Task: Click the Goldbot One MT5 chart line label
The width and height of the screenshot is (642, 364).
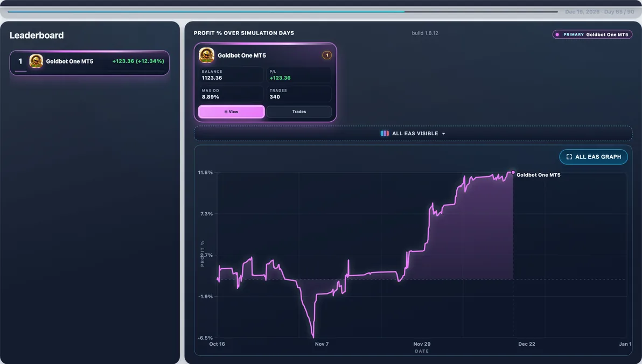Action: (x=539, y=175)
